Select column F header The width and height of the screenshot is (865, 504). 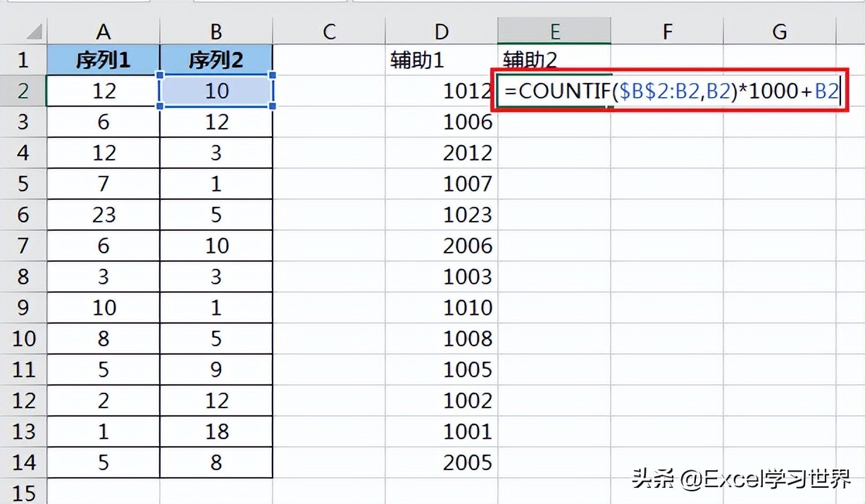point(667,31)
